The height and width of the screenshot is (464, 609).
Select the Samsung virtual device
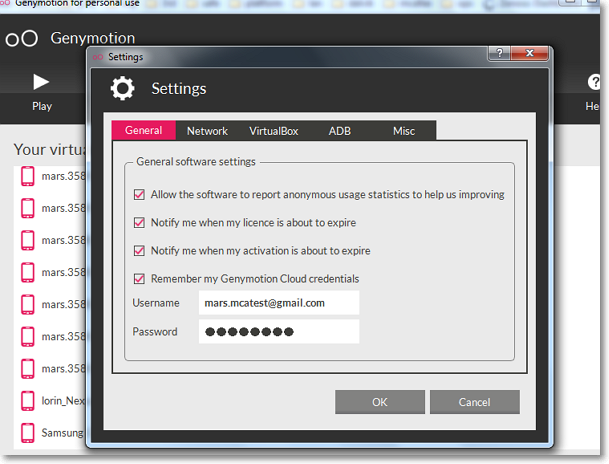pos(53,433)
